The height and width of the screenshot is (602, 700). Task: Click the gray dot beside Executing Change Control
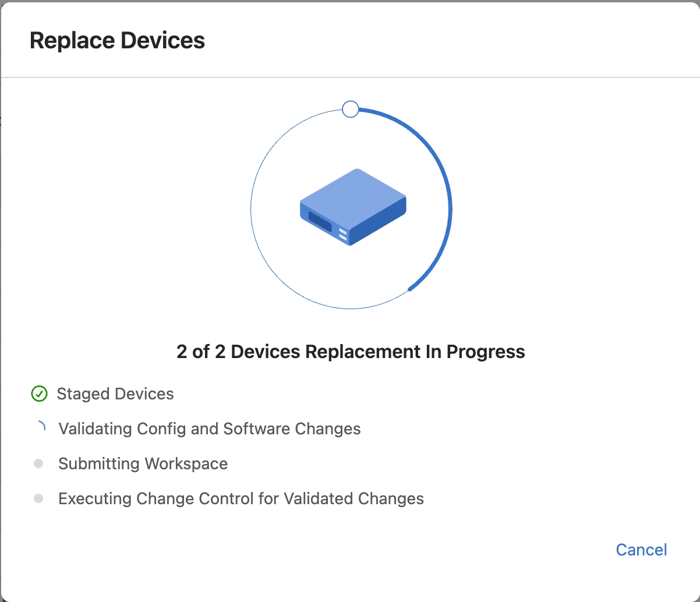(x=38, y=498)
